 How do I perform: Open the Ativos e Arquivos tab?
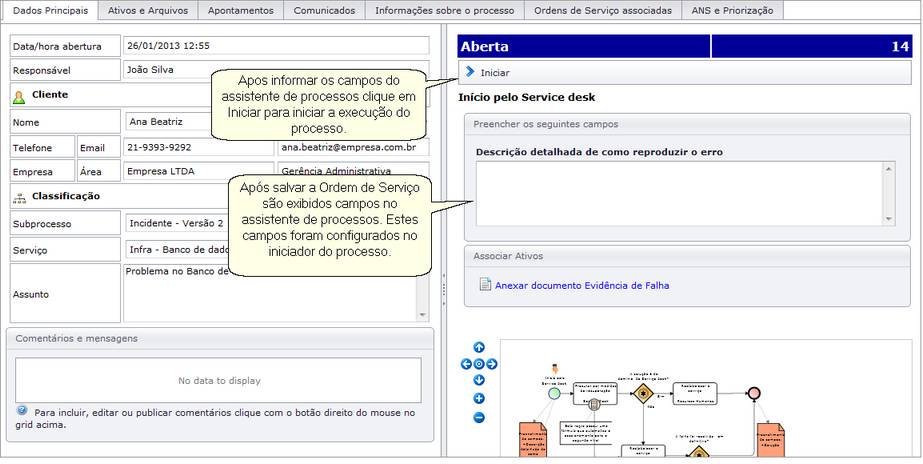pos(148,10)
